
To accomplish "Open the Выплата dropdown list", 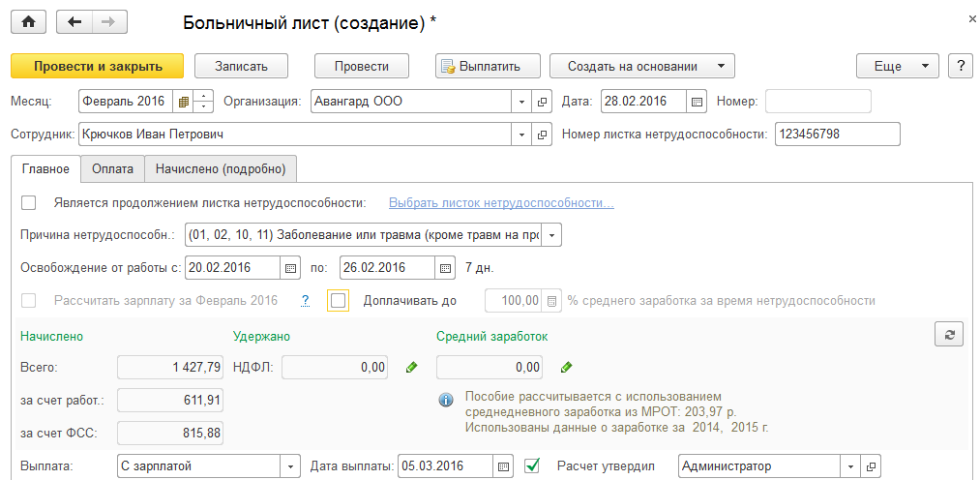I will pos(290,466).
